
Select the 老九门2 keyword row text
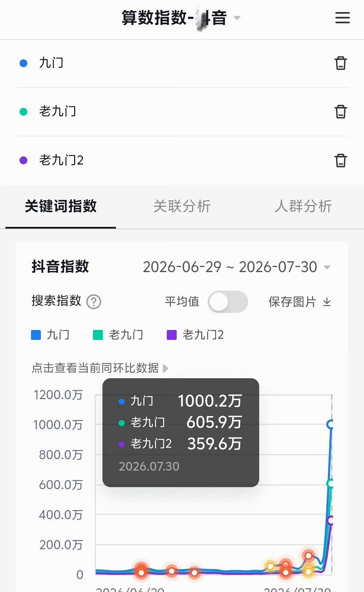pos(61,160)
